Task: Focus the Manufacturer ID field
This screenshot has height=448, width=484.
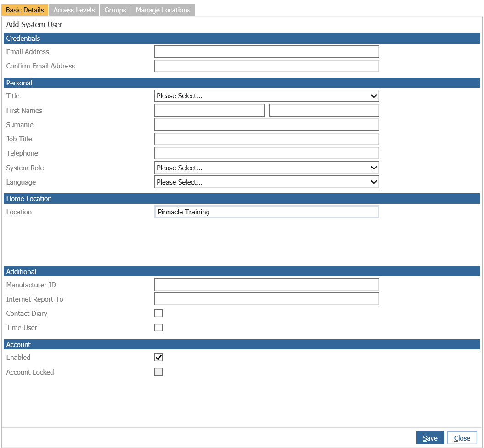Action: (x=266, y=285)
